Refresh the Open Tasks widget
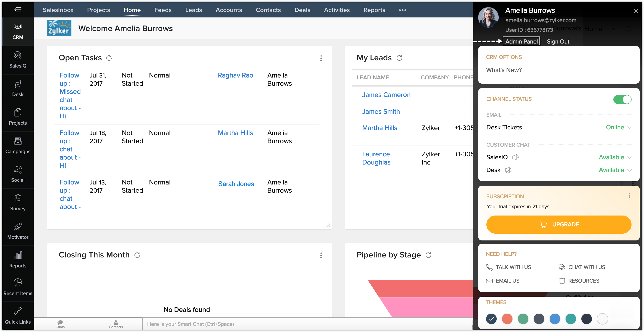 tap(109, 58)
